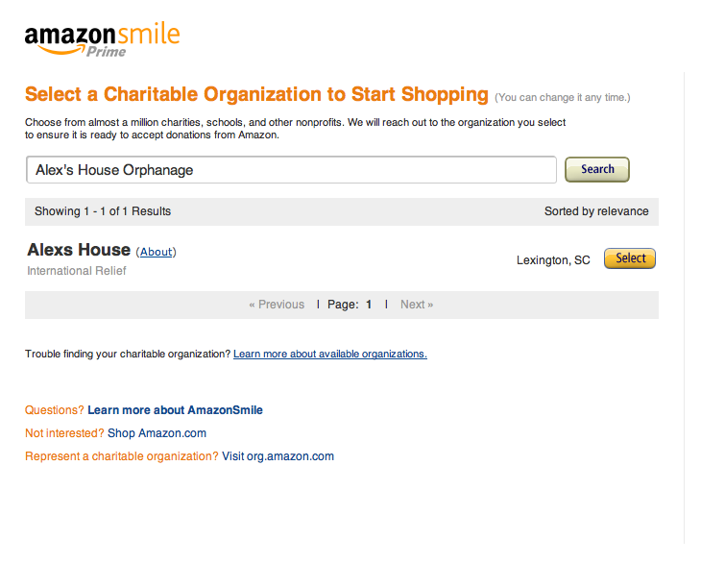Click the International Relief category text

(77, 271)
